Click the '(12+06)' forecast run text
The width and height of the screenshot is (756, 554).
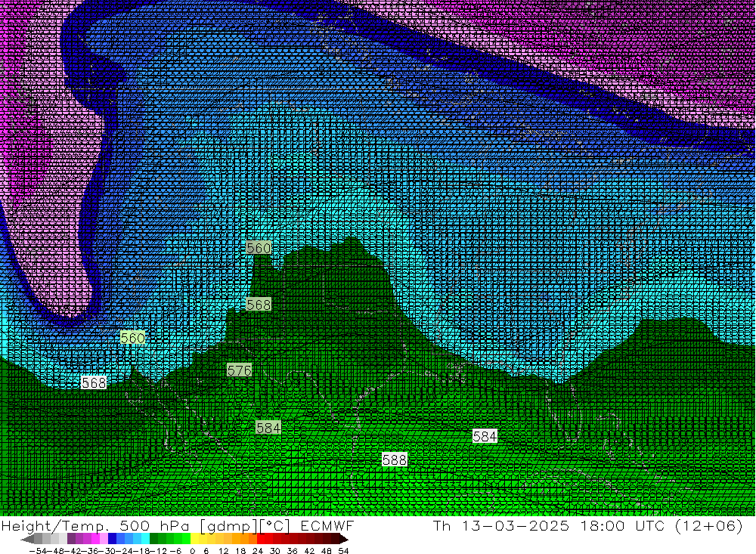tap(709, 525)
